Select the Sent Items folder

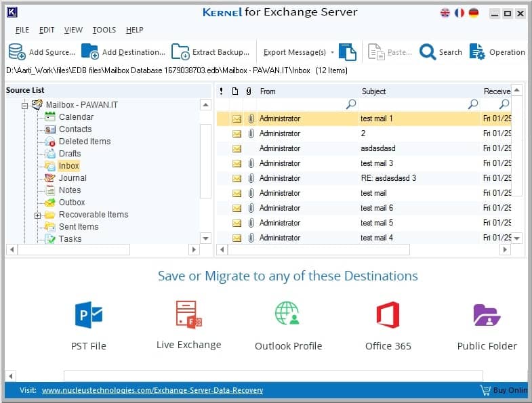[x=79, y=227]
